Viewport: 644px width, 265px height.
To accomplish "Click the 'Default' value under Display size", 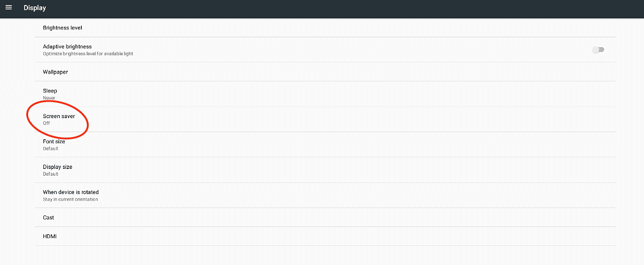I will 51,174.
